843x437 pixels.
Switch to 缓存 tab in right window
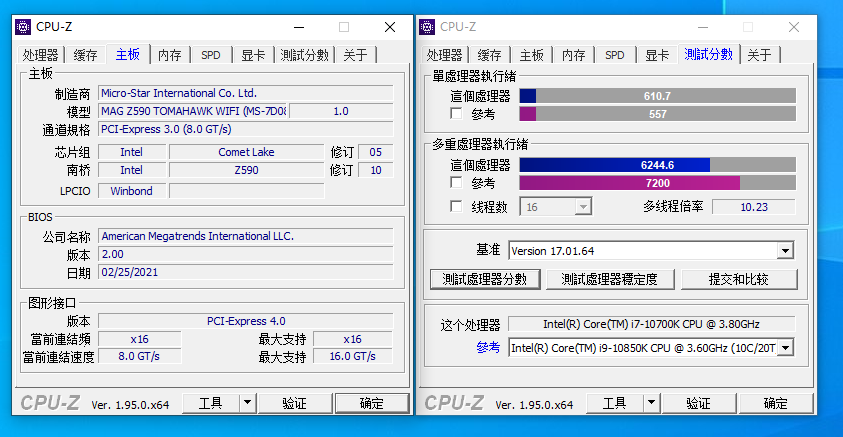click(x=490, y=55)
